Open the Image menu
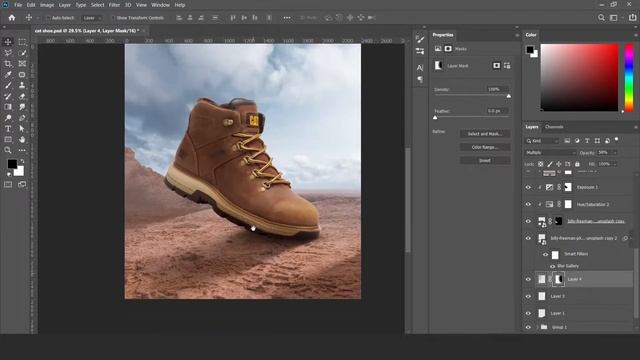This screenshot has height=360, width=640. [47, 5]
